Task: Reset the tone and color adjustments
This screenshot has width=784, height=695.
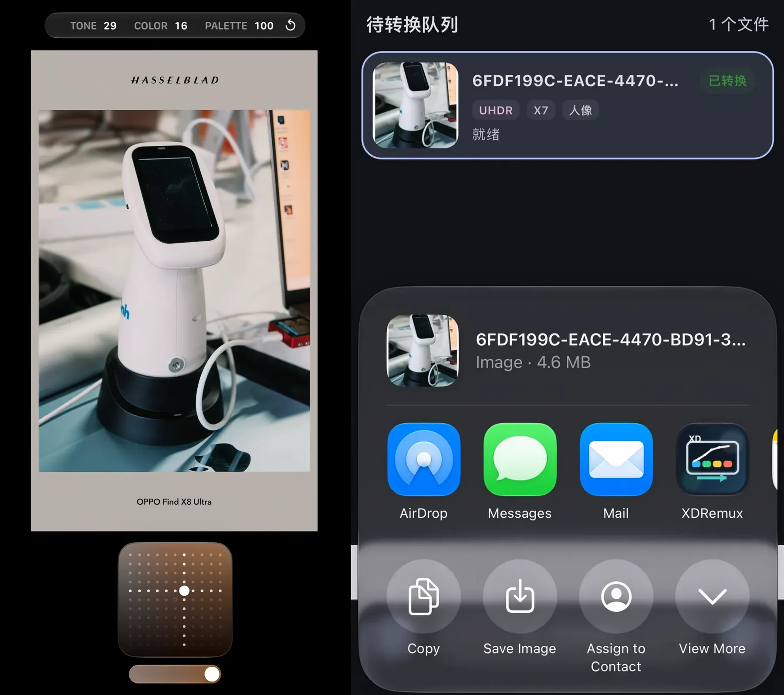Action: [x=291, y=25]
